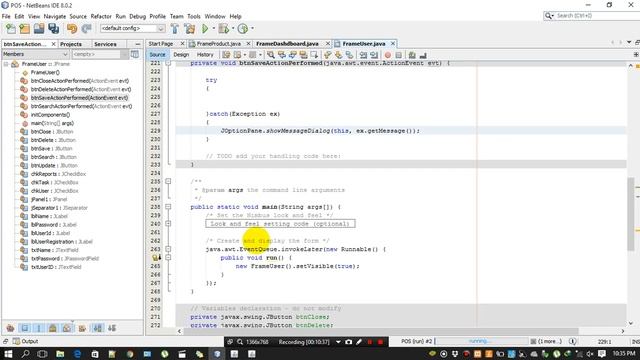This screenshot has width=640, height=360.
Task: Click the editor horizontal scrollbar
Action: pyautogui.click(x=381, y=331)
